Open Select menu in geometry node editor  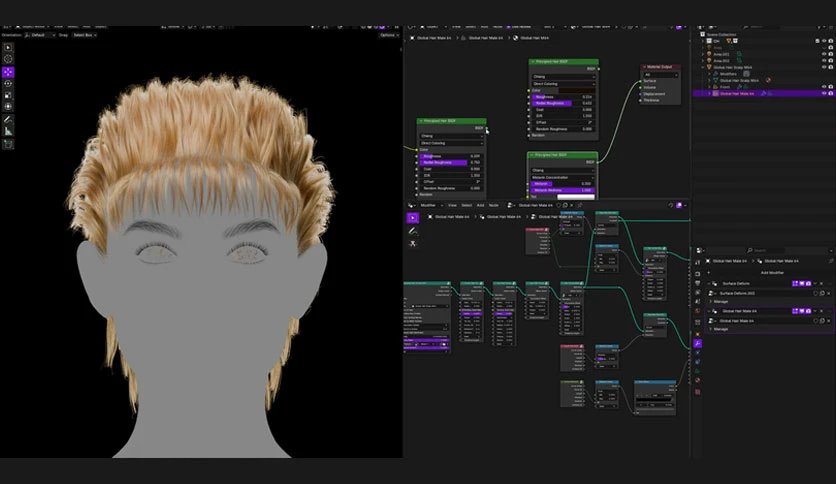[467, 205]
